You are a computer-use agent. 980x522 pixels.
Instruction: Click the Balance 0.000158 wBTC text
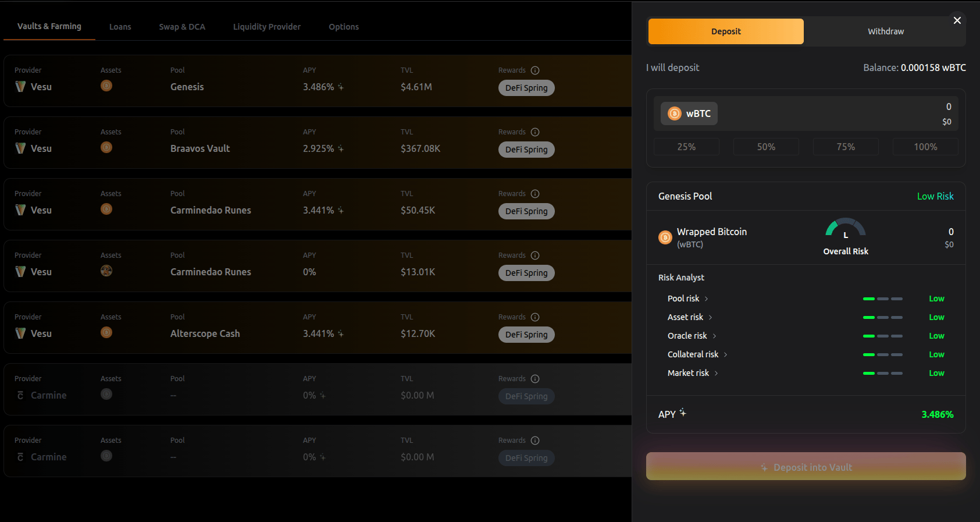(914, 68)
